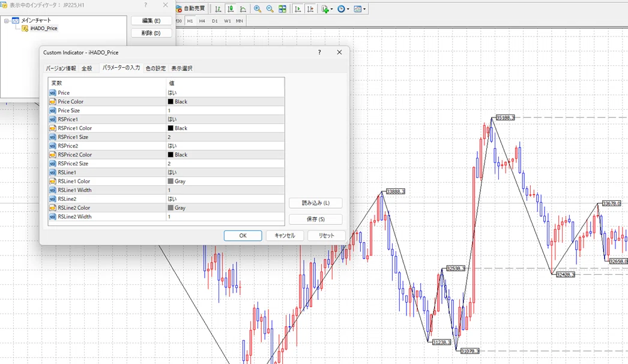Image resolution: width=628 pixels, height=364 pixels.
Task: Toggle chart auto scroll icon
Action: pos(298,9)
